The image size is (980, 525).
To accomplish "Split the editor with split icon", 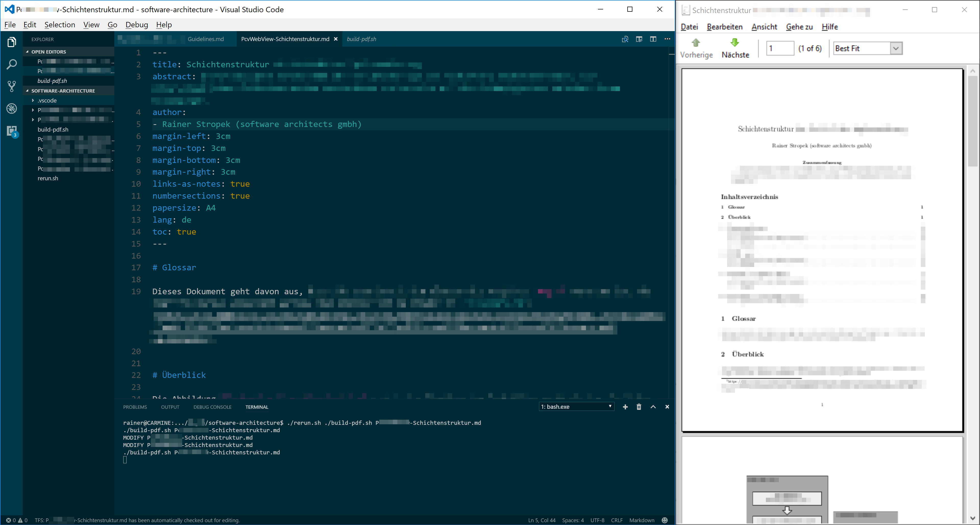I will tap(653, 39).
